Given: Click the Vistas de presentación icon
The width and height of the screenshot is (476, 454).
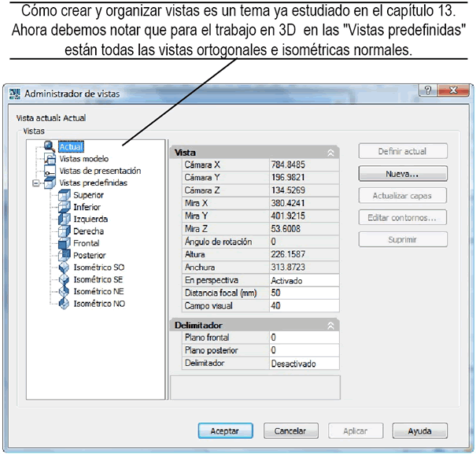Looking at the screenshot, I should [x=50, y=171].
